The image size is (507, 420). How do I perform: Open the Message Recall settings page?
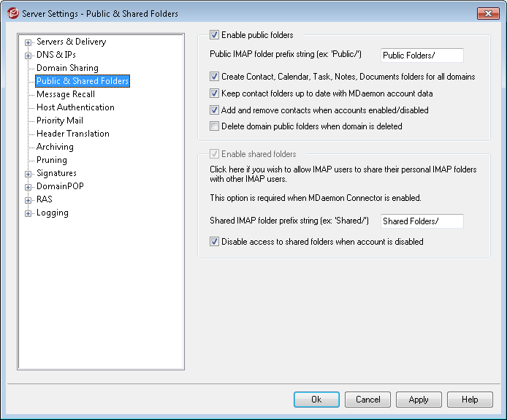click(x=66, y=94)
